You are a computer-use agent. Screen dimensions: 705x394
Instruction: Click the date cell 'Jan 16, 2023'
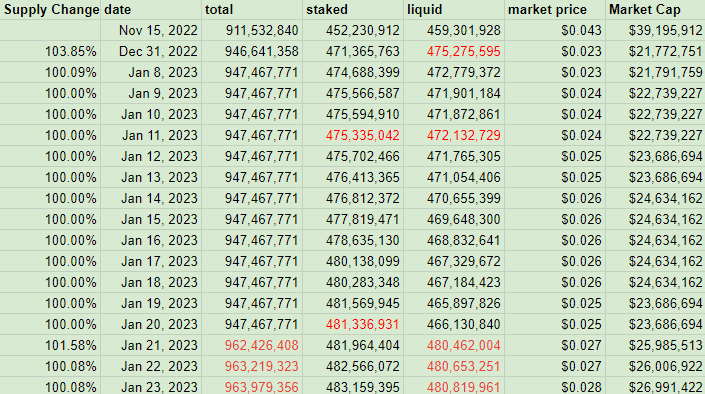tap(151, 240)
